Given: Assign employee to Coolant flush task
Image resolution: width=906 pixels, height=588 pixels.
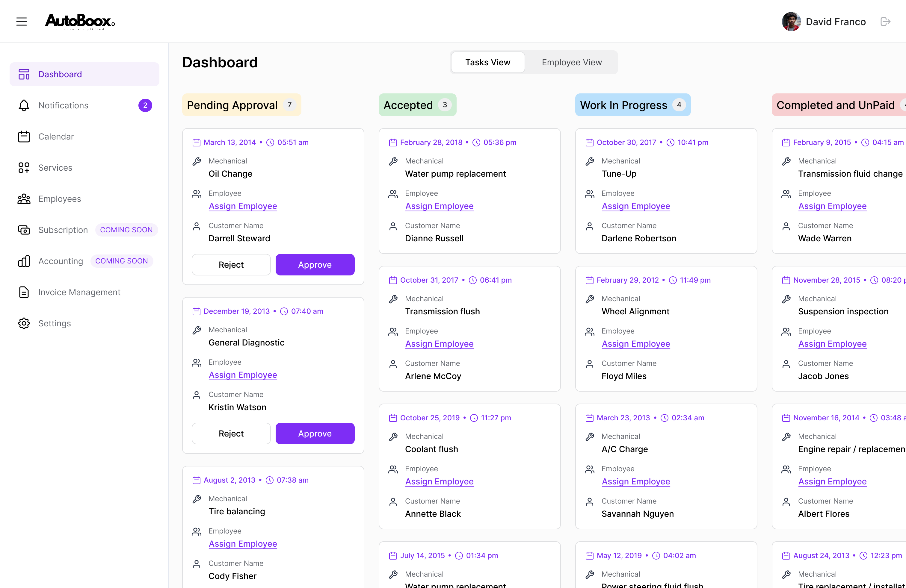Looking at the screenshot, I should pyautogui.click(x=439, y=481).
